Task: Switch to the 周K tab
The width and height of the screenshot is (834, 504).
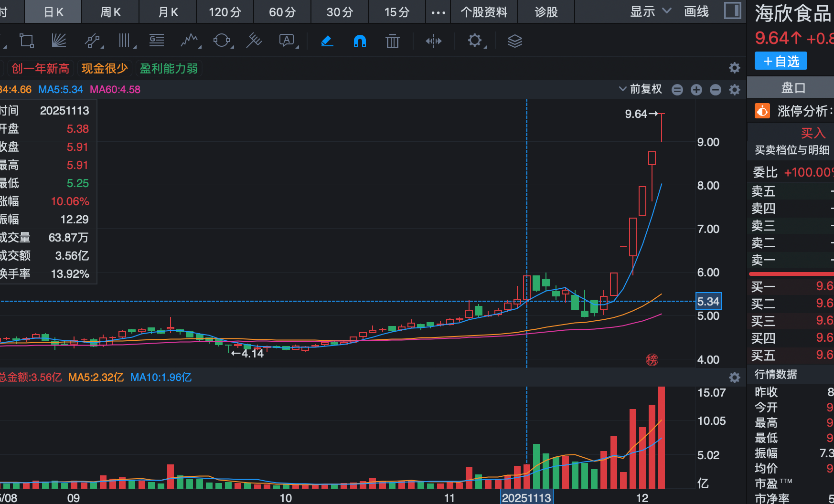Action: (110, 12)
